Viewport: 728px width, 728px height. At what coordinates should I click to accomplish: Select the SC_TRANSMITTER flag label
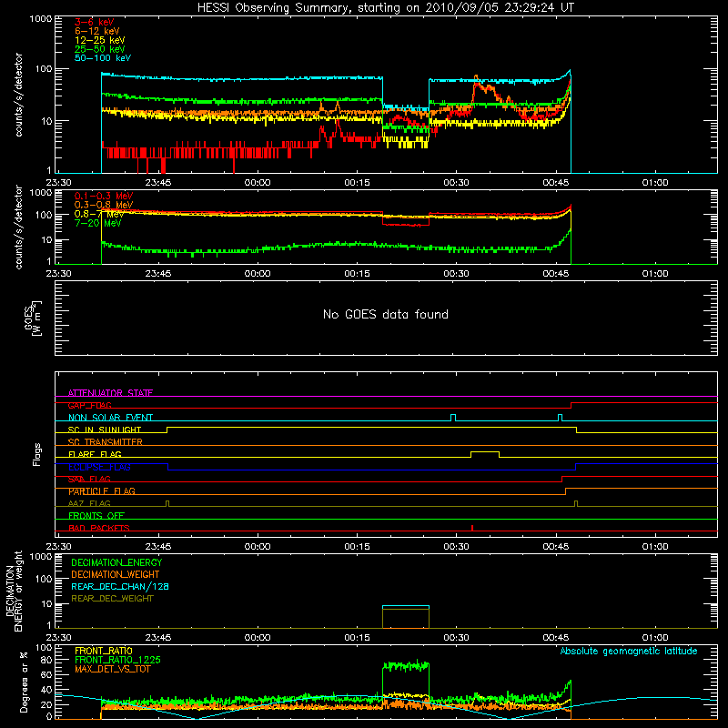(105, 442)
